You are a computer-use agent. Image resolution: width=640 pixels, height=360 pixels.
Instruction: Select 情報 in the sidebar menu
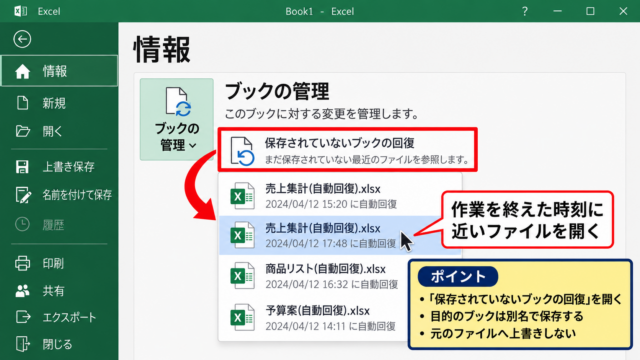click(x=60, y=71)
